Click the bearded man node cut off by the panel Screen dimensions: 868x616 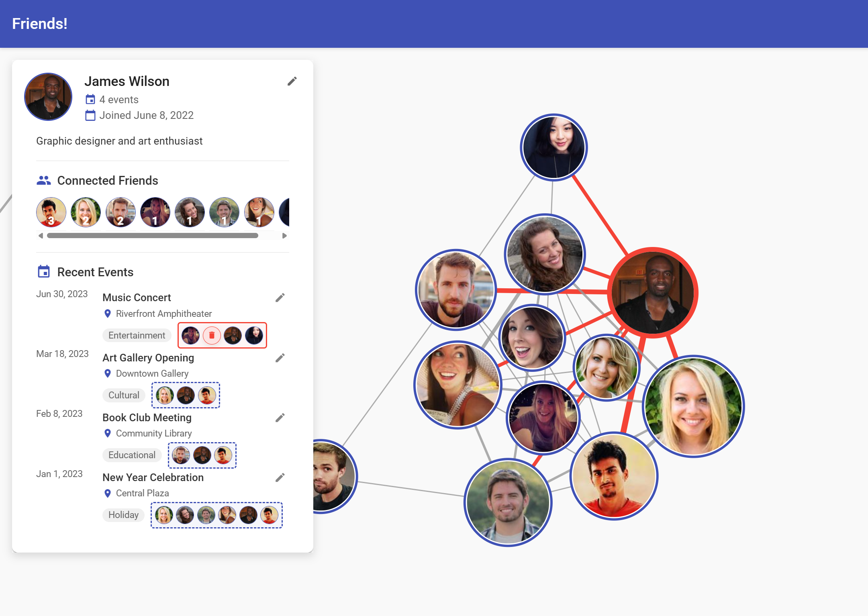point(333,476)
